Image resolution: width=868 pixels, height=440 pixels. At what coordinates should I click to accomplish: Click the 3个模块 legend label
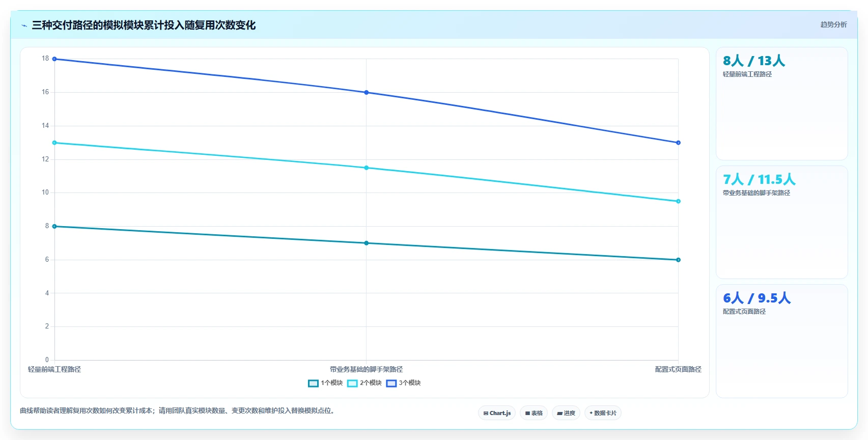click(410, 383)
